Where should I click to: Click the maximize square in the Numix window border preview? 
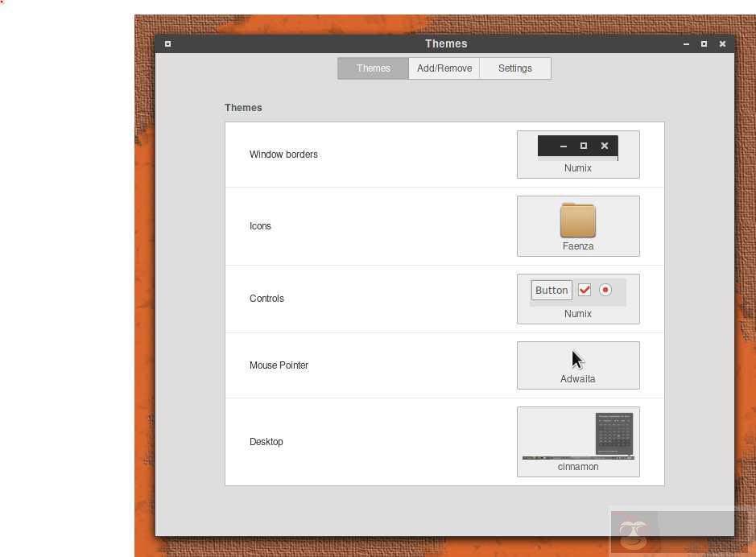point(584,146)
